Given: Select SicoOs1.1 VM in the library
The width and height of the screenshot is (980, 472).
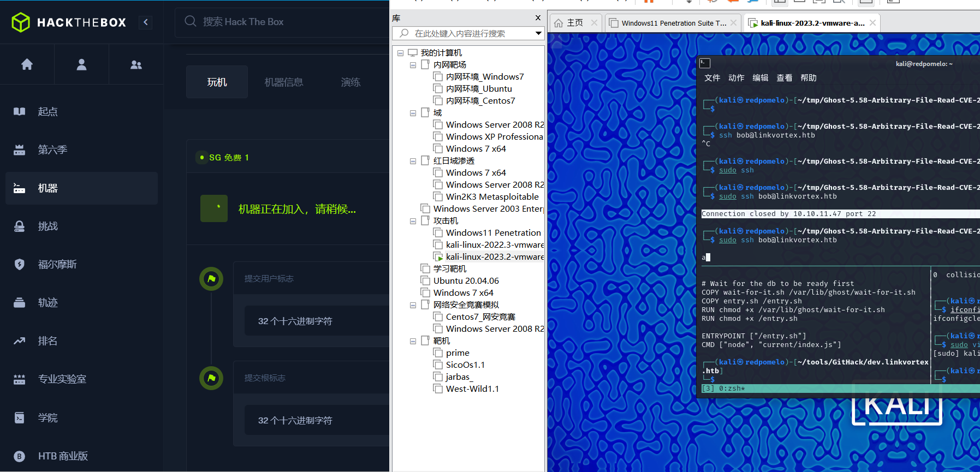Looking at the screenshot, I should (x=465, y=365).
